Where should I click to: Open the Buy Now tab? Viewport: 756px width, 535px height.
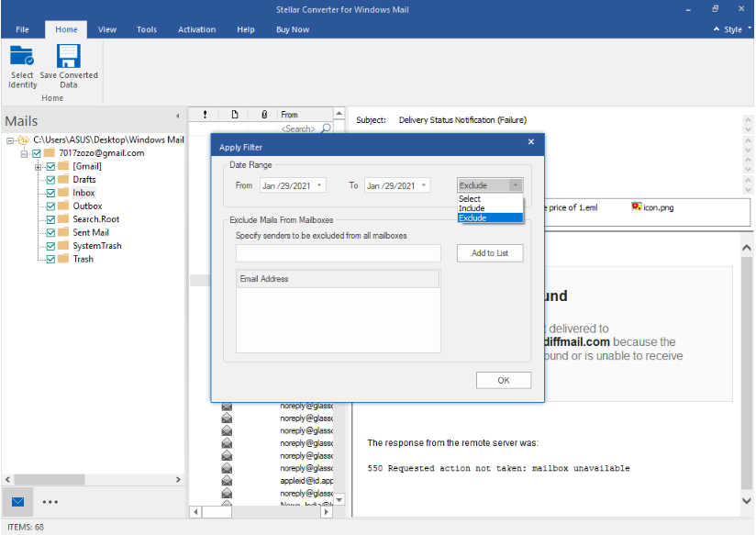pos(293,29)
